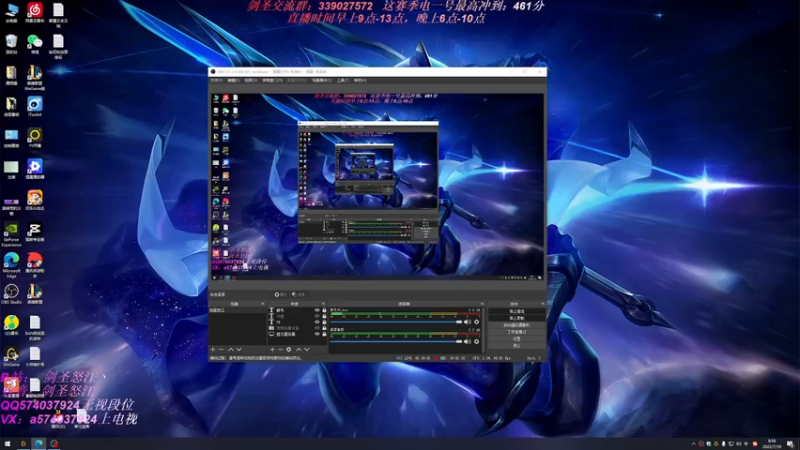Start the virtual camera in OBS
Screen dimensions: 800x450
click(x=516, y=325)
